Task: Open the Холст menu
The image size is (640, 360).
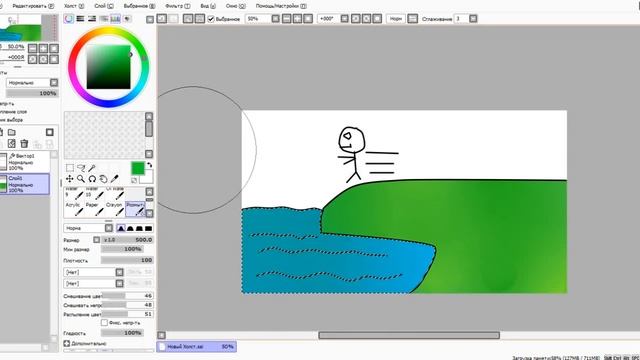Action: click(74, 6)
